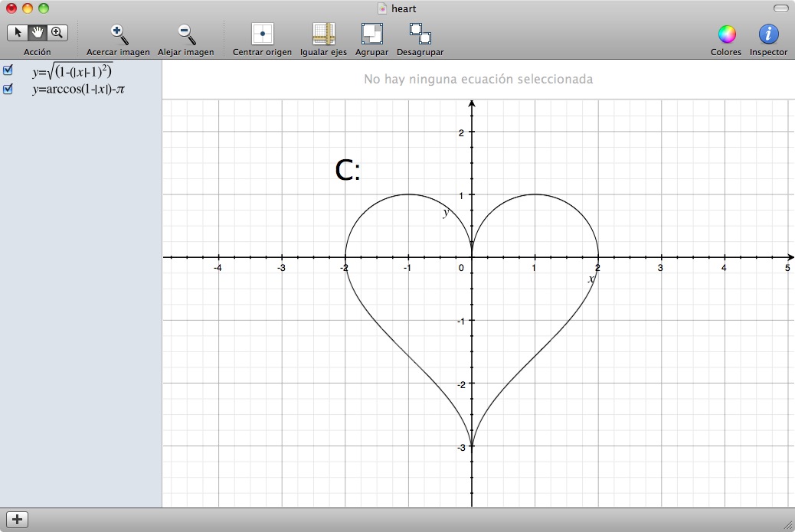This screenshot has width=795, height=532.
Task: Click Acercar imagen zoom-in icon
Action: click(x=119, y=34)
